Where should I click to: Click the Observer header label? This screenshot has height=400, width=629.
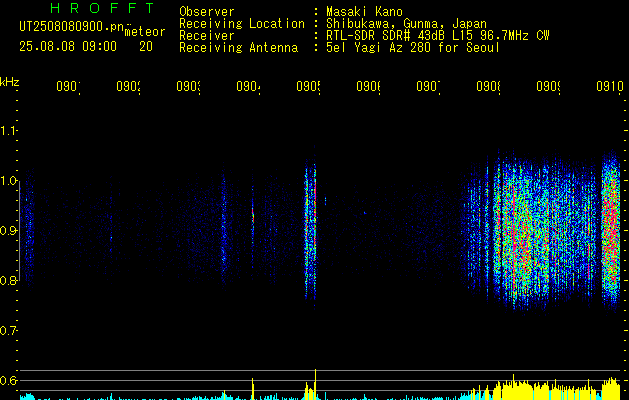[x=207, y=12]
